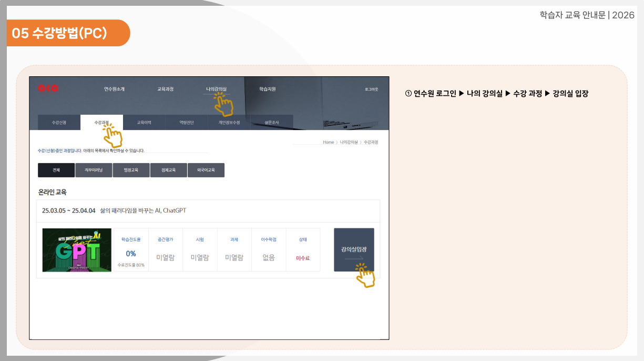This screenshot has height=361, width=644.
Task: Open the 설문조사 tab
Action: [x=272, y=123]
